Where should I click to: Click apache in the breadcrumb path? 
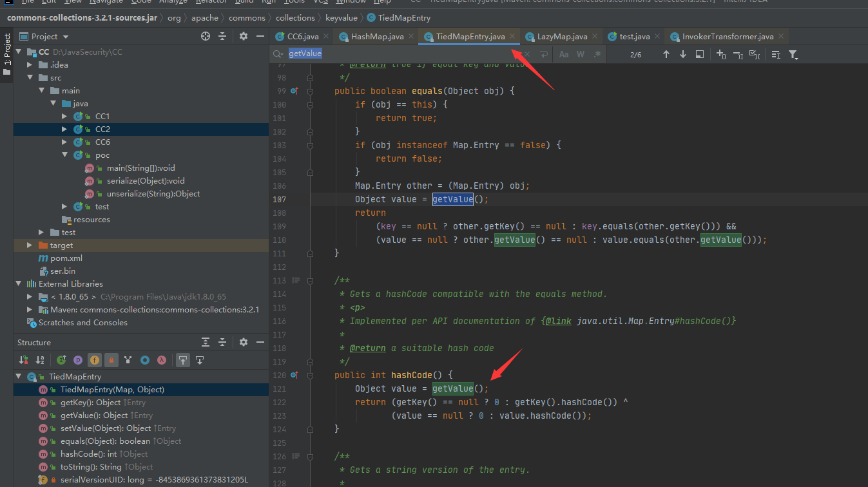pos(205,18)
